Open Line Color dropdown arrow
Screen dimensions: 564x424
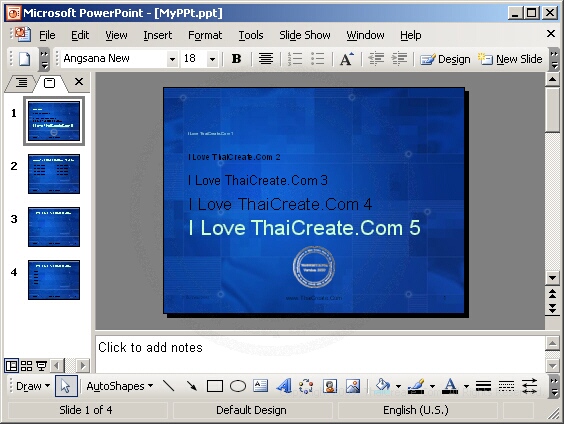pyautogui.click(x=432, y=387)
